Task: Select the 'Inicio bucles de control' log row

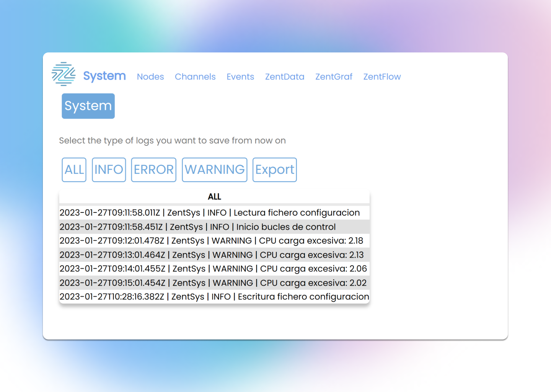Action: point(214,227)
